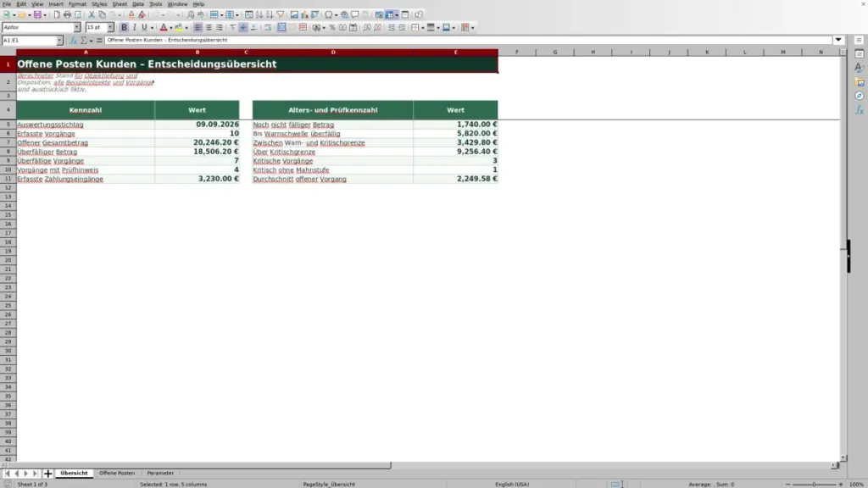The width and height of the screenshot is (868, 488).
Task: Open the font name dropdown
Action: 77,28
